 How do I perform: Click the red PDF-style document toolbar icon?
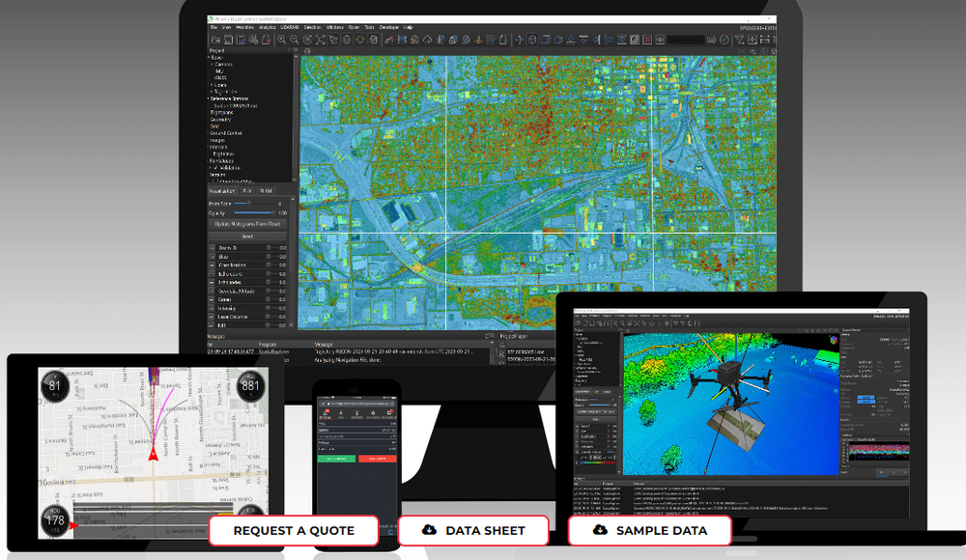tap(267, 40)
